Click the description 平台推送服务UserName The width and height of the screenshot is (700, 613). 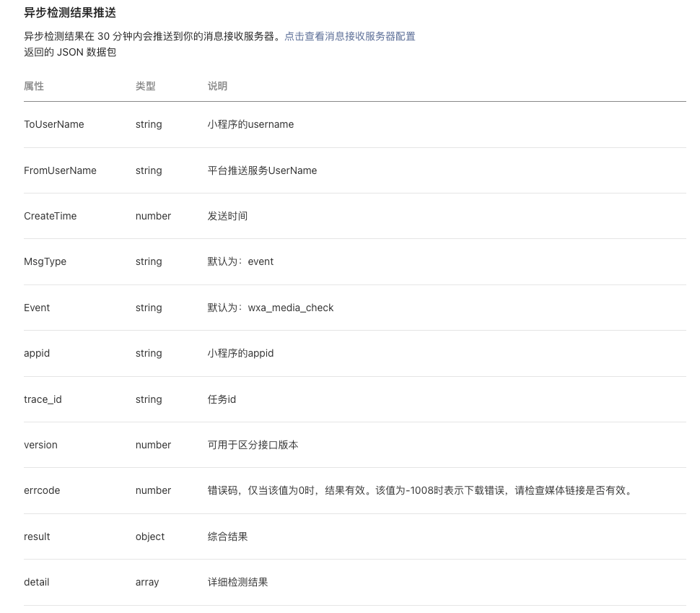tap(262, 170)
